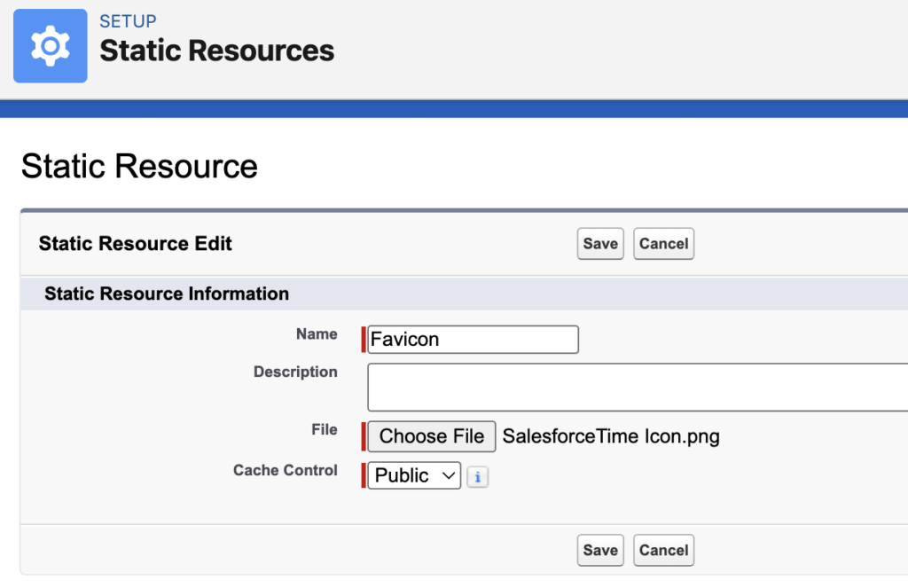Click the bottom Cancel button
The height and width of the screenshot is (588, 908).
point(663,550)
